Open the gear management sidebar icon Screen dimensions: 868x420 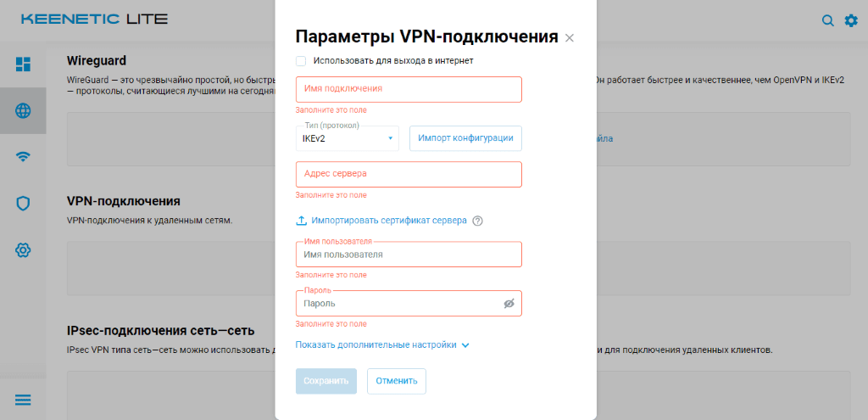23,250
